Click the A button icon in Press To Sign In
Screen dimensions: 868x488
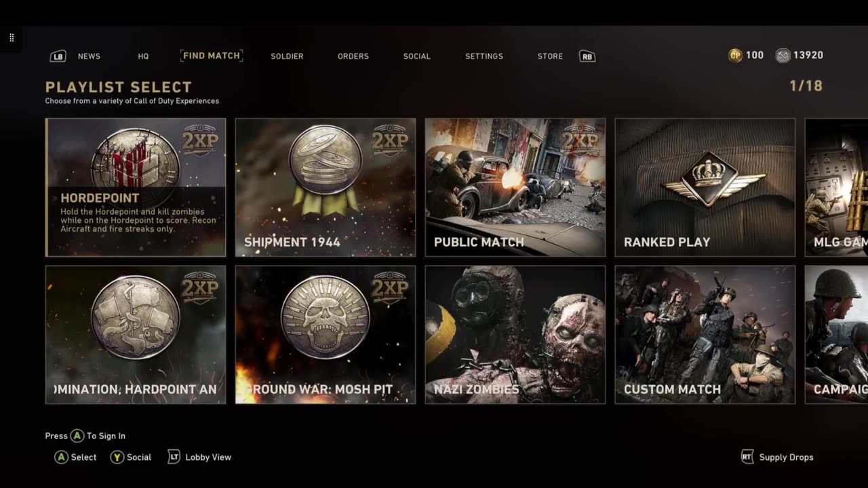[77, 436]
